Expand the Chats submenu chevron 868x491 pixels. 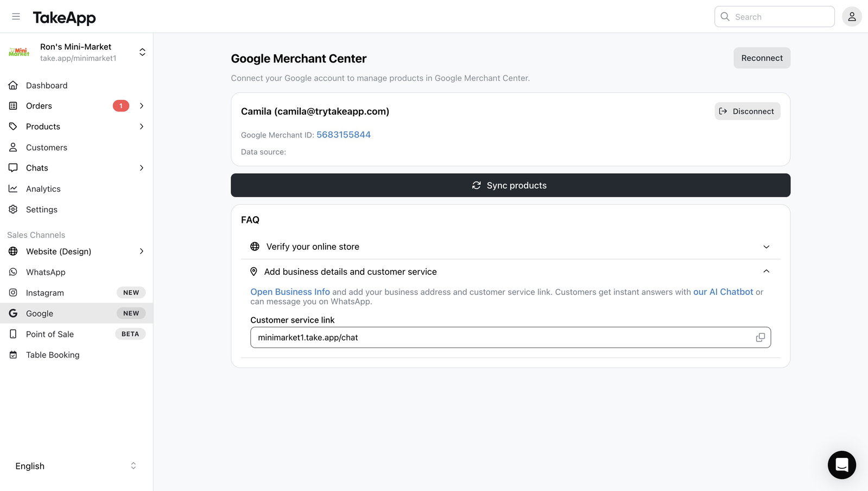coord(142,168)
